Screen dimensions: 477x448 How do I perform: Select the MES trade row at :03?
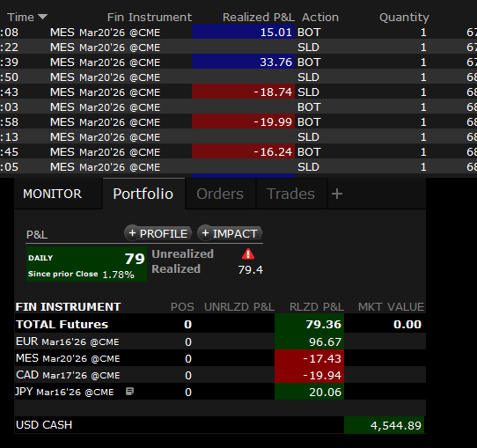238,106
